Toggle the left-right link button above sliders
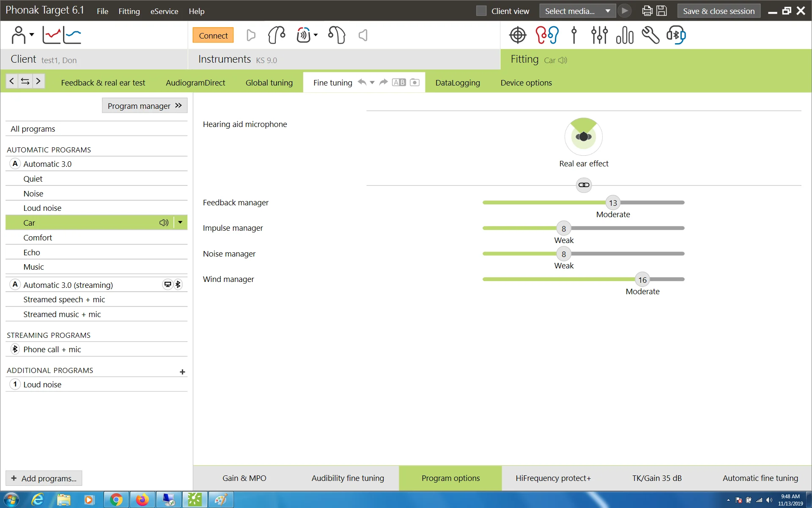The height and width of the screenshot is (508, 812). [x=584, y=185]
